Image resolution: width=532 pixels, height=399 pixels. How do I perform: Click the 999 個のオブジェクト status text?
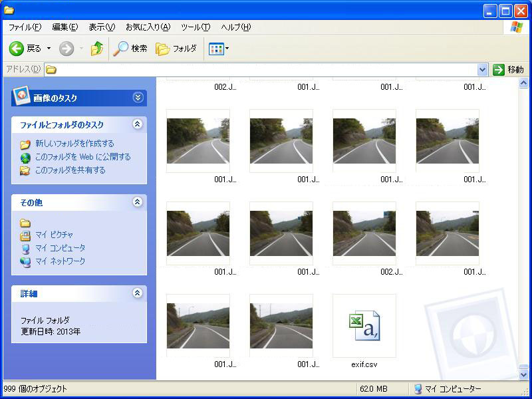[35, 389]
